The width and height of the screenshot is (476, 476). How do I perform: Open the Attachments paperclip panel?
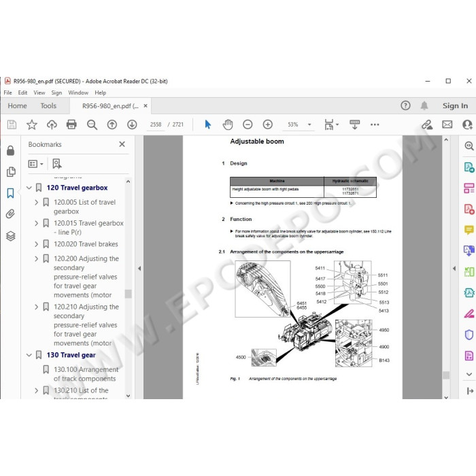pos(11,214)
